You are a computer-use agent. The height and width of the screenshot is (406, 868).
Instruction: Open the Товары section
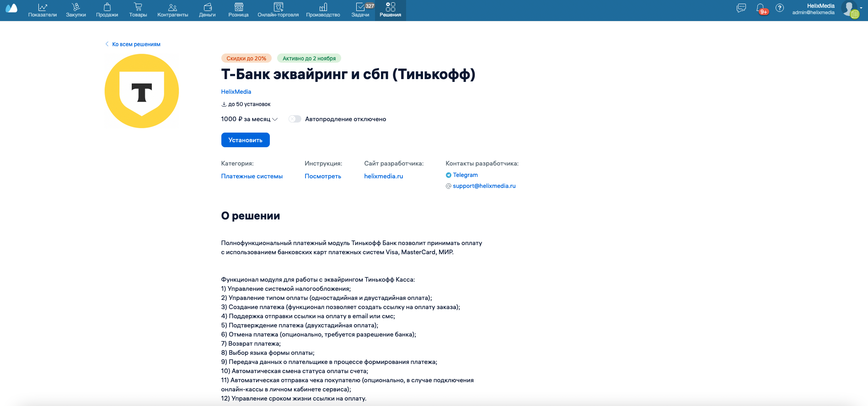(138, 10)
